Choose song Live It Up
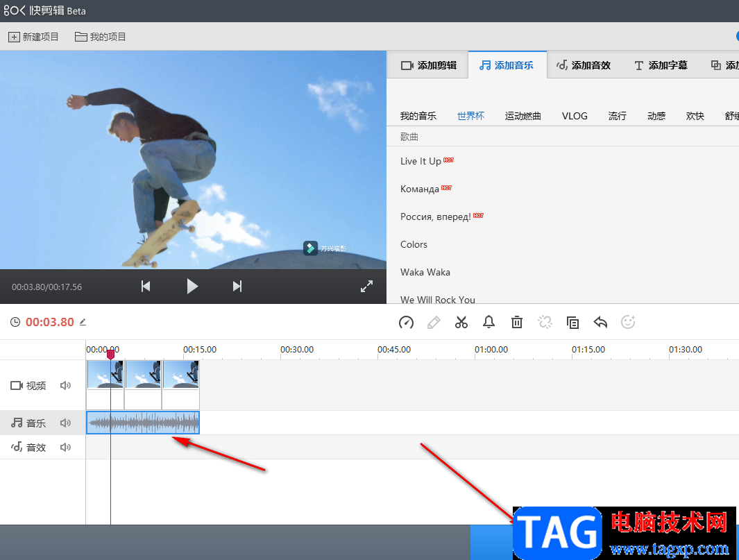739x560 pixels. pyautogui.click(x=421, y=161)
